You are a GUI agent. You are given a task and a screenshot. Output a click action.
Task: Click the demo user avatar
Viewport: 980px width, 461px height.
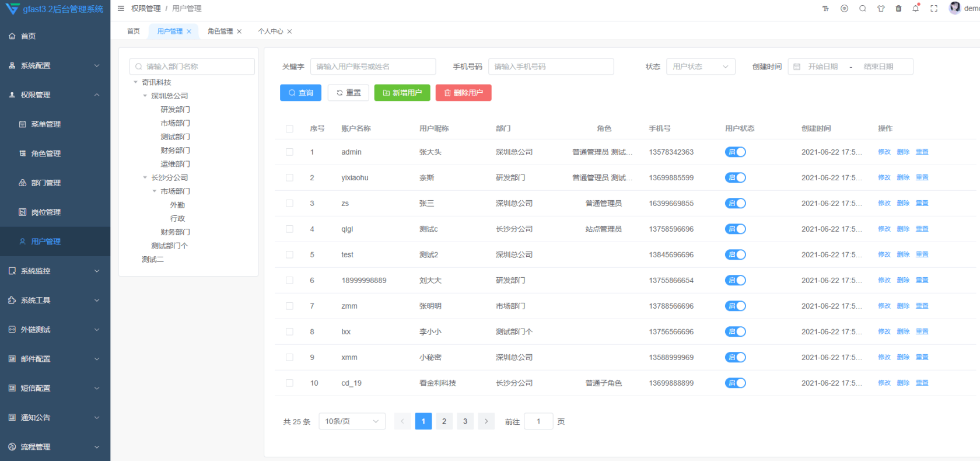coord(955,8)
